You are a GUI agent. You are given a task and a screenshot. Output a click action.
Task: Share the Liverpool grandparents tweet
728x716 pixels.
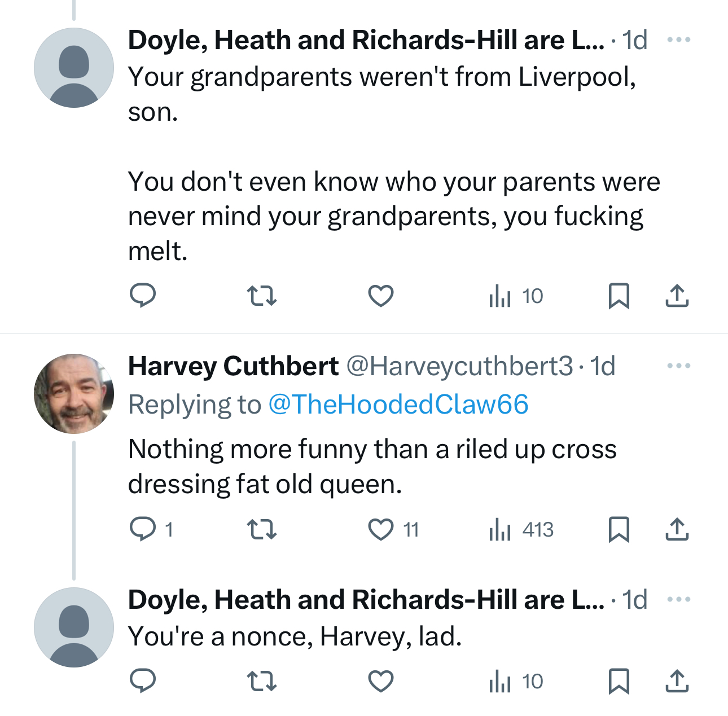click(x=677, y=296)
